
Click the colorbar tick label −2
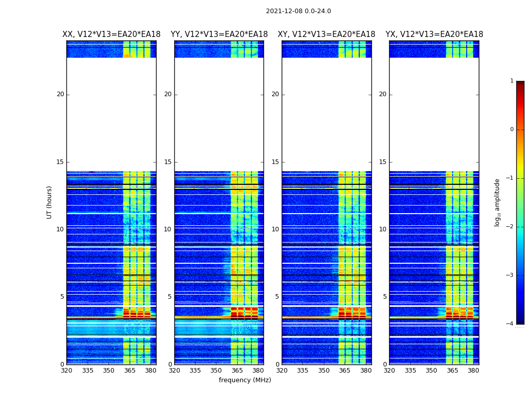click(x=511, y=227)
